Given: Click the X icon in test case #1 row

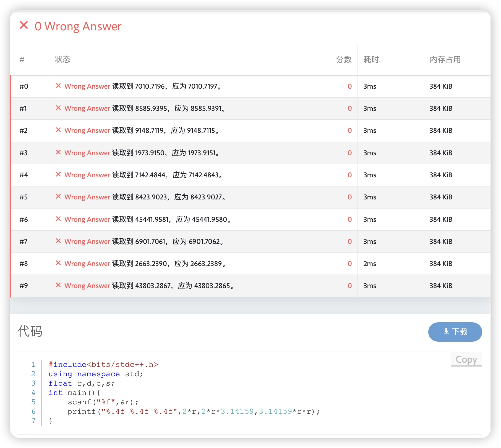Looking at the screenshot, I should (x=58, y=108).
